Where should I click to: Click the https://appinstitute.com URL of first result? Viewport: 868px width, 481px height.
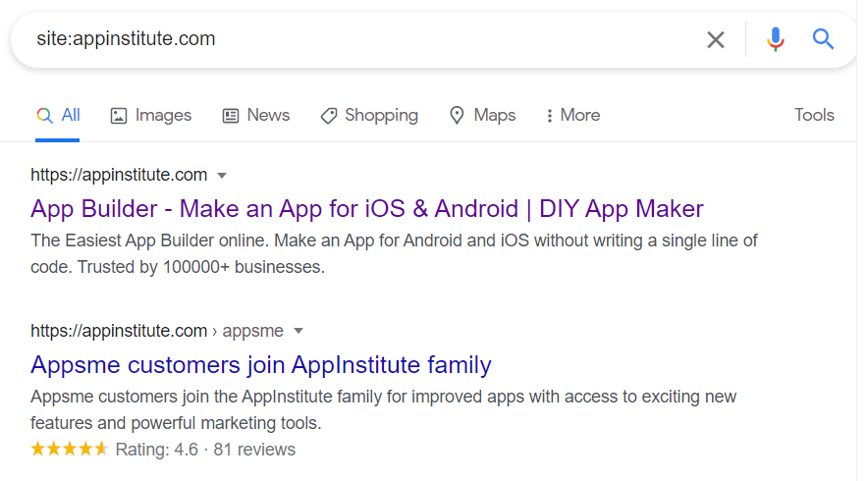119,175
